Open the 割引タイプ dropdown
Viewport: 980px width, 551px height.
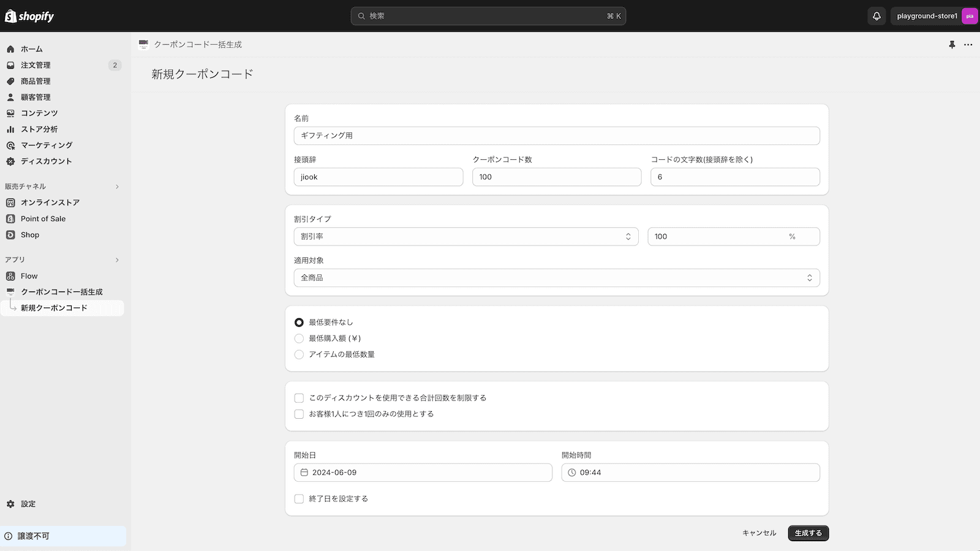pyautogui.click(x=466, y=236)
